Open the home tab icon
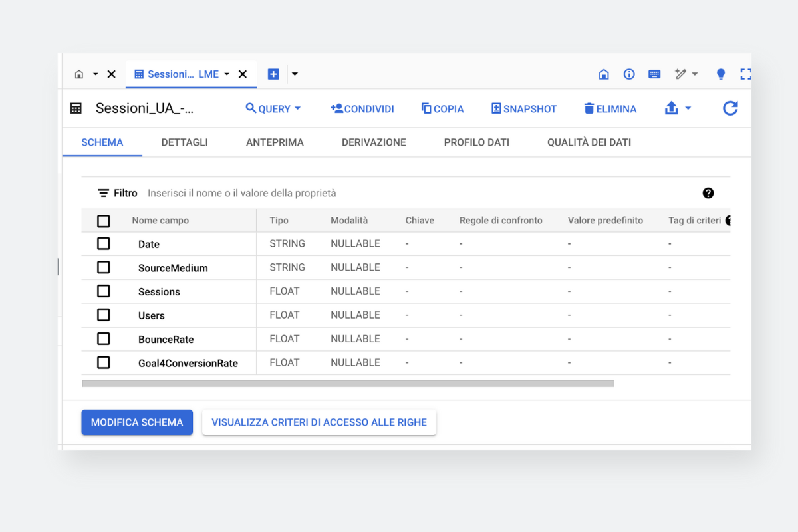This screenshot has width=798, height=532. pos(79,74)
